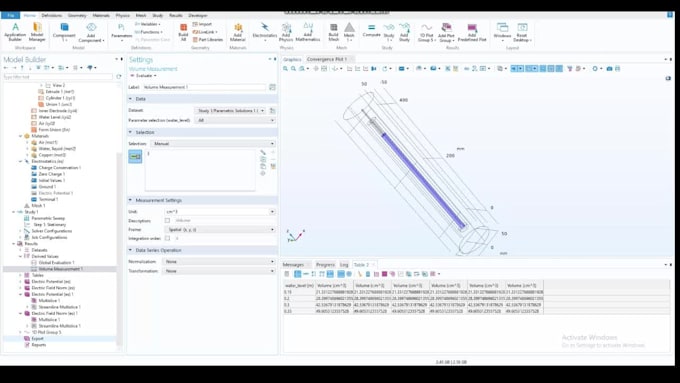Switch to Definitions ribbon tab
This screenshot has height=383, width=680.
pos(52,15)
